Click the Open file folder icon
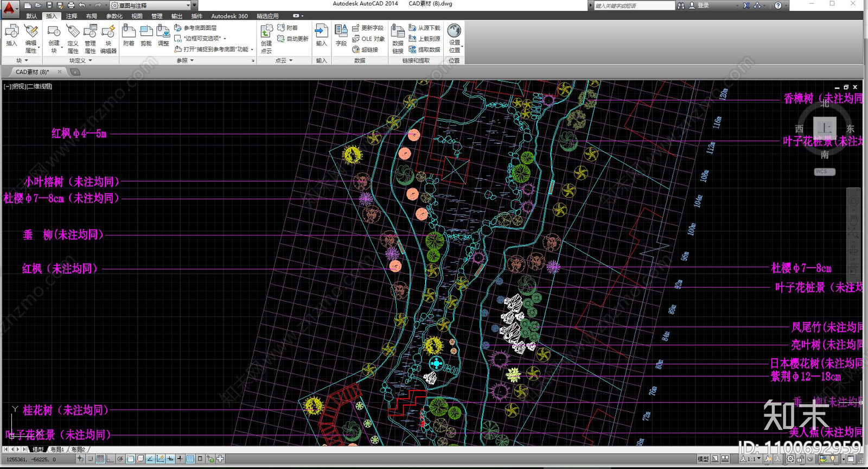 pos(39,5)
